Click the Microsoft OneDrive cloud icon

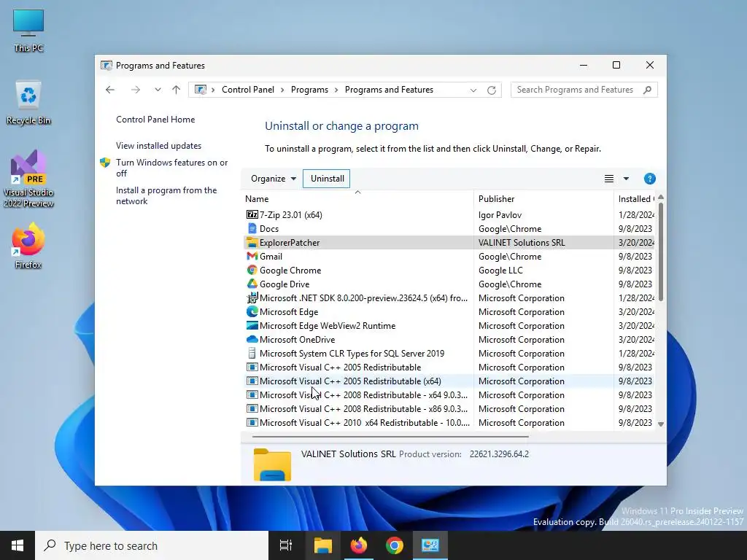pyautogui.click(x=252, y=339)
